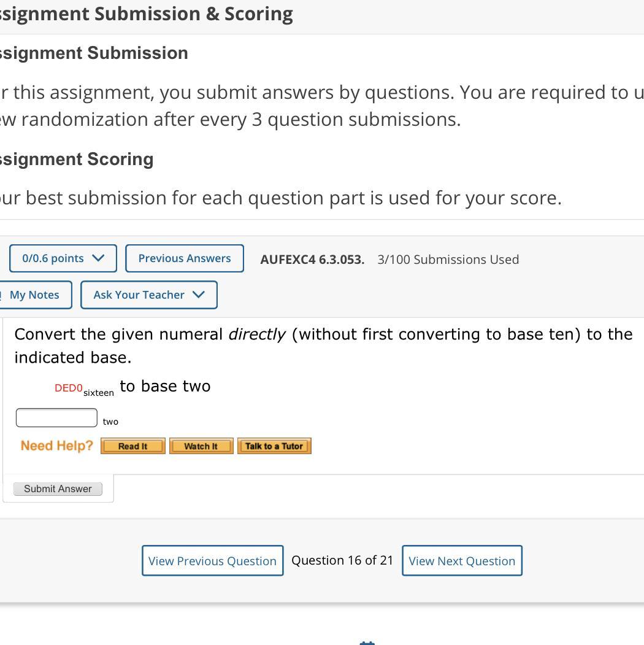The height and width of the screenshot is (645, 644).
Task: Click the italic word directly in the question
Action: coord(256,334)
